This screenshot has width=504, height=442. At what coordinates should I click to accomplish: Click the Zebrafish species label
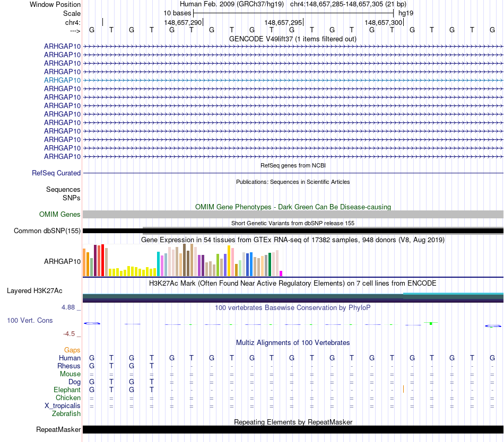[66, 414]
